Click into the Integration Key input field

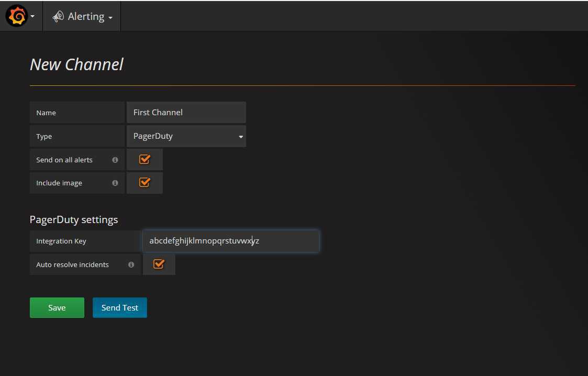(x=231, y=241)
